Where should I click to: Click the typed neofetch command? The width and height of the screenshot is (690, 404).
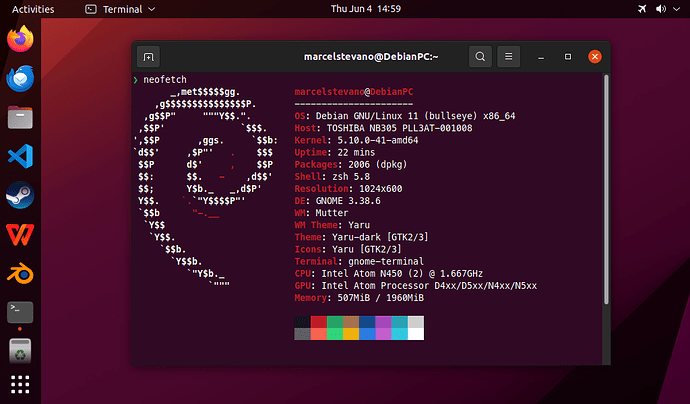pyautogui.click(x=165, y=80)
